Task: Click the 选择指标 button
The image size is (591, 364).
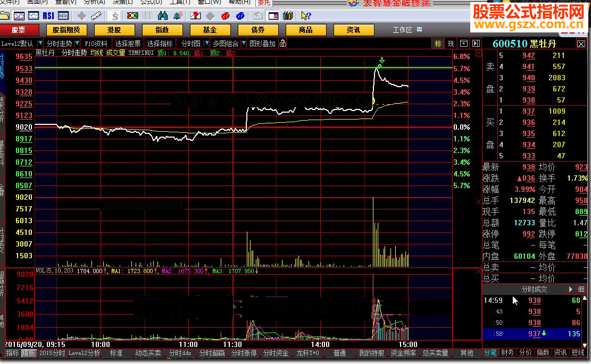Action: pyautogui.click(x=160, y=44)
